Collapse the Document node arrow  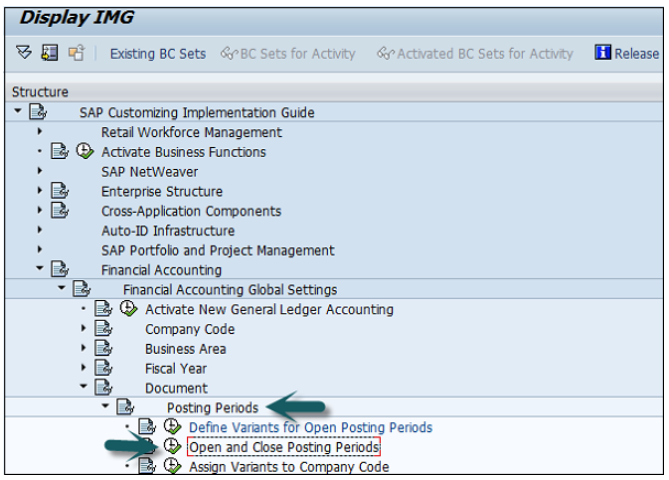pyautogui.click(x=84, y=388)
